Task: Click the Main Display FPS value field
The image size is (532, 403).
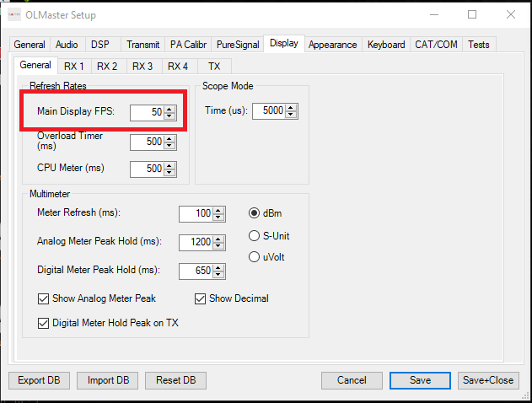Action: (147, 112)
